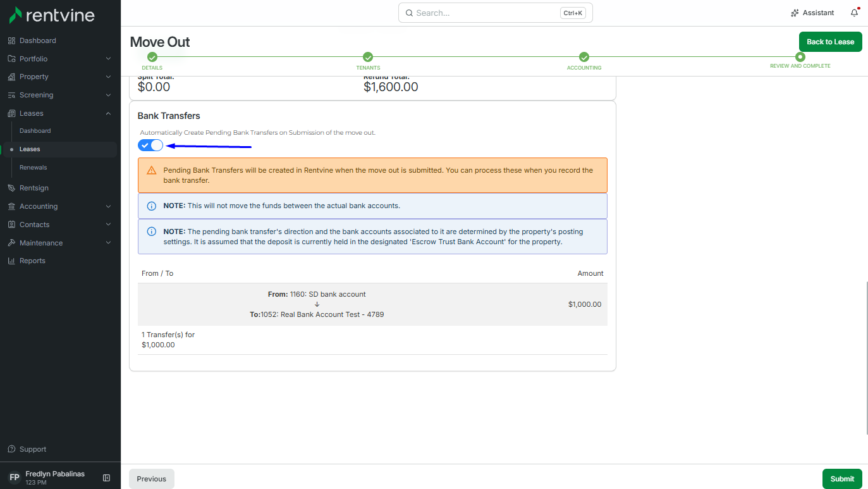Click the Rentvine logo

point(52,15)
